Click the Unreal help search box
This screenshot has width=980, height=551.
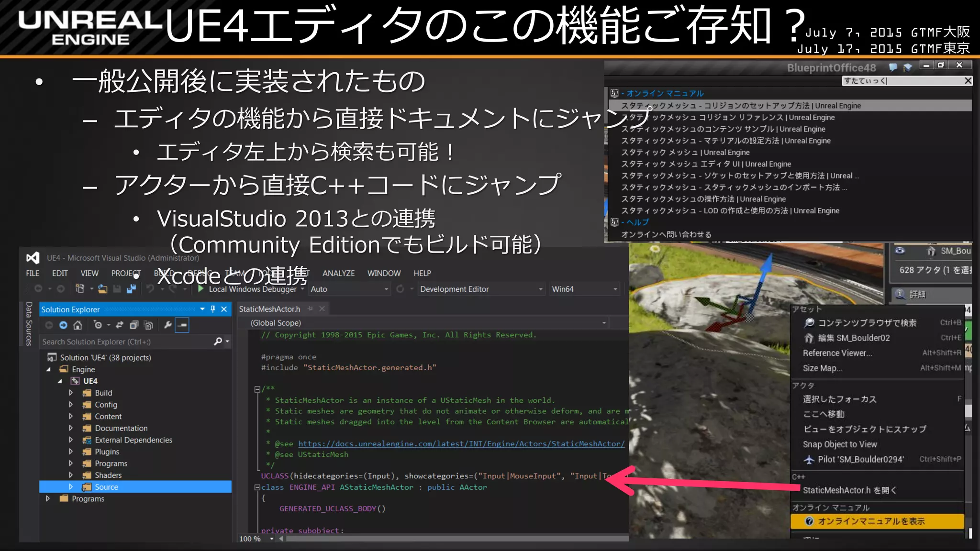[x=902, y=81]
